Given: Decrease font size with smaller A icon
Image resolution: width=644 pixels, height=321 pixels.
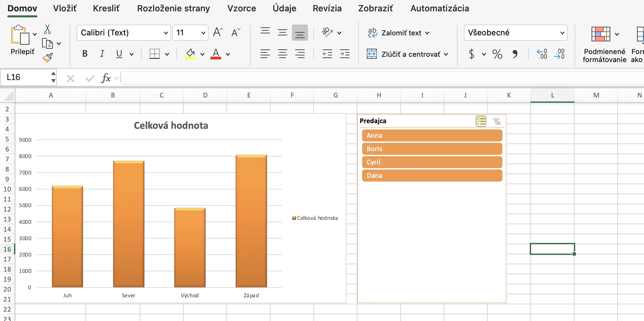Looking at the screenshot, I should pos(235,32).
